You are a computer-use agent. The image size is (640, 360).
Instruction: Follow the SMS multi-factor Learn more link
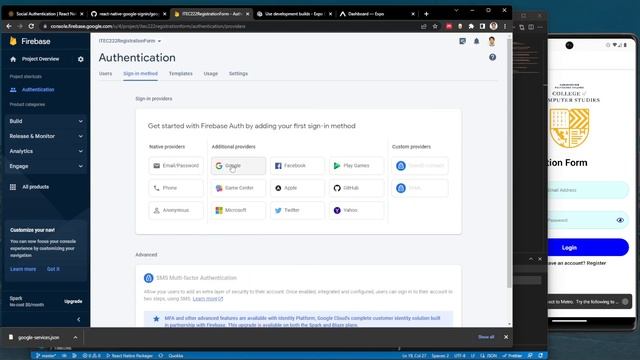(208, 299)
